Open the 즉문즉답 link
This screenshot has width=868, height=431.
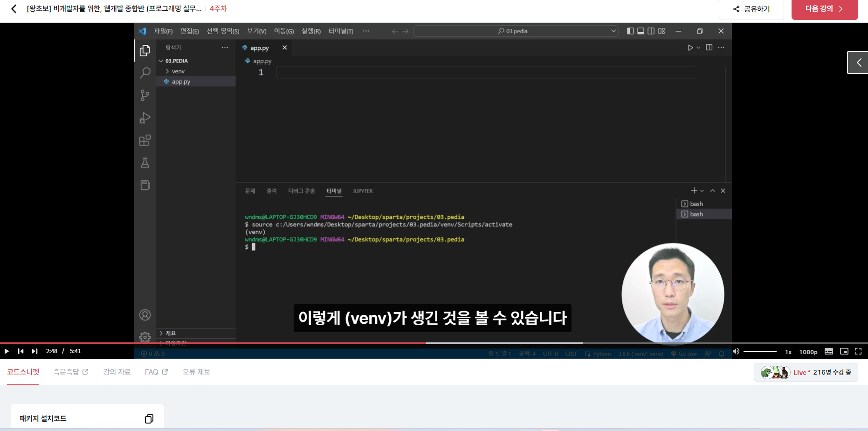click(x=70, y=372)
